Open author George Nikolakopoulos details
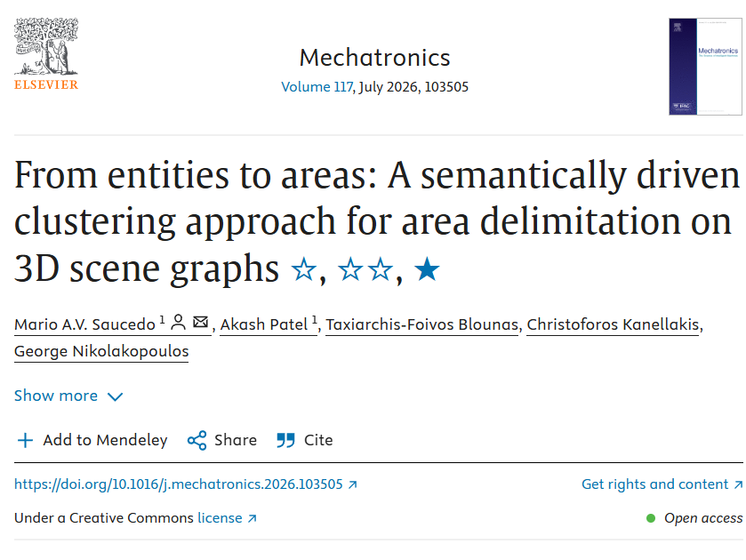 (101, 351)
